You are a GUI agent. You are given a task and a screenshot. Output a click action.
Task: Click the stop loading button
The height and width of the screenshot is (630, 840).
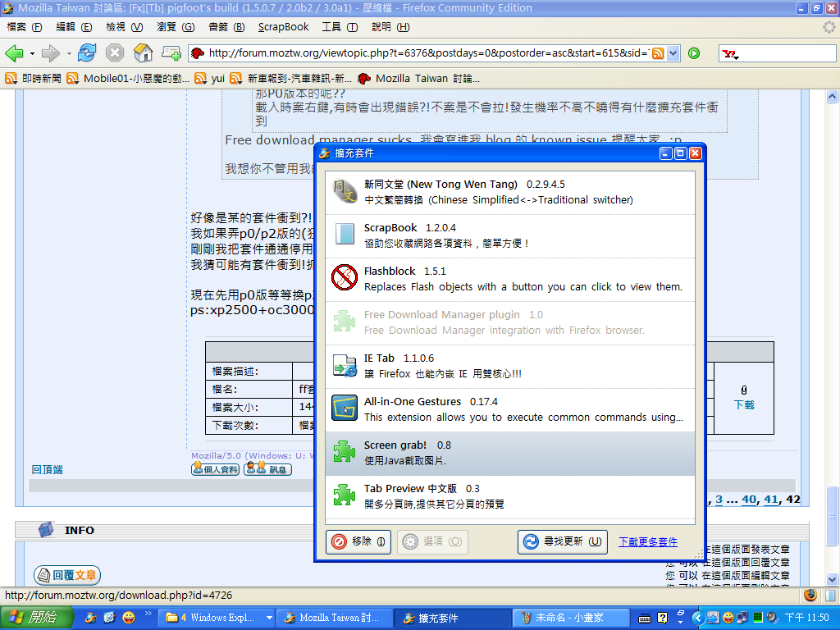click(x=115, y=53)
